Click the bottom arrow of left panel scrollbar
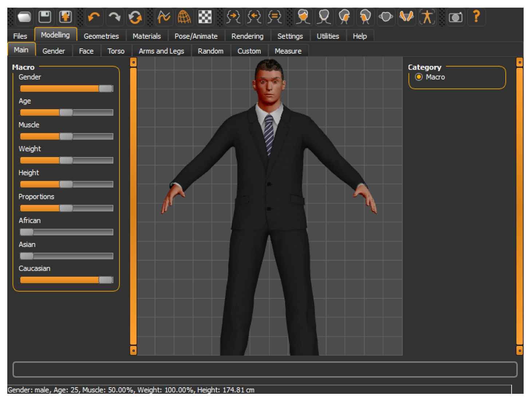Viewport: 532px width, 400px height. tap(134, 350)
